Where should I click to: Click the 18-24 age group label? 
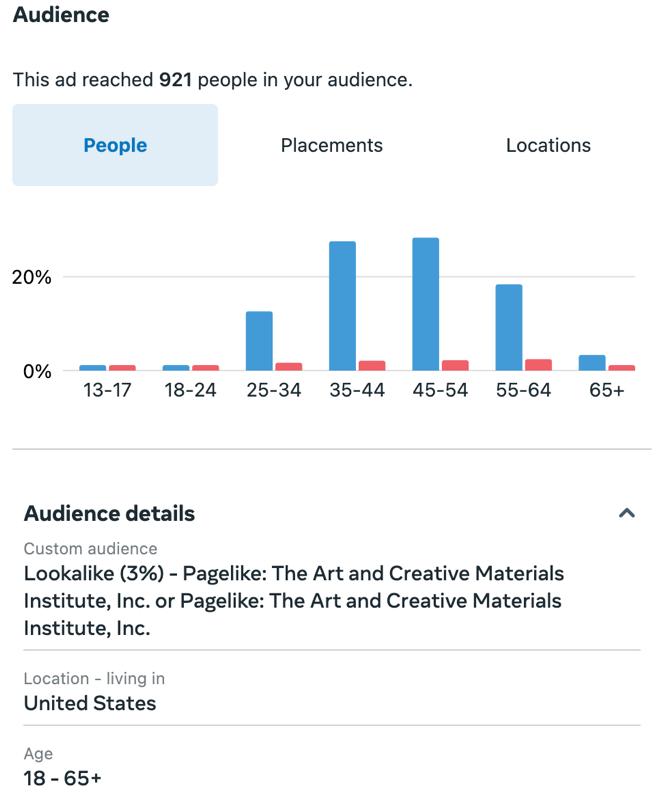pyautogui.click(x=190, y=390)
